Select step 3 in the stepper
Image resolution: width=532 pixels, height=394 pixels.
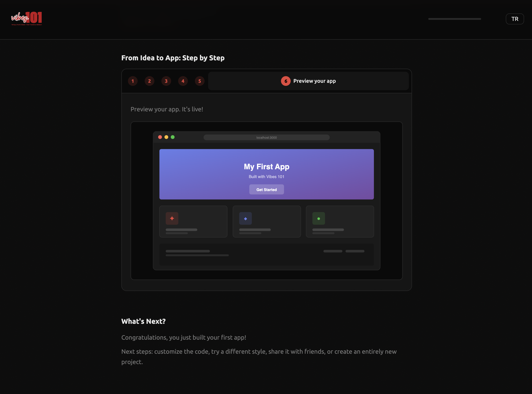166,81
